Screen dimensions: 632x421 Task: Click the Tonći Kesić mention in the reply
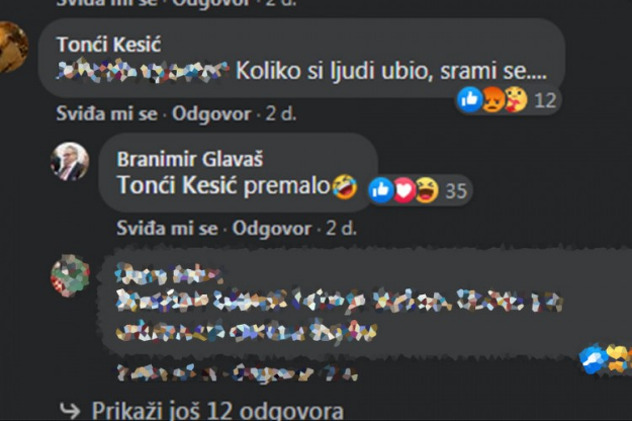(x=178, y=185)
